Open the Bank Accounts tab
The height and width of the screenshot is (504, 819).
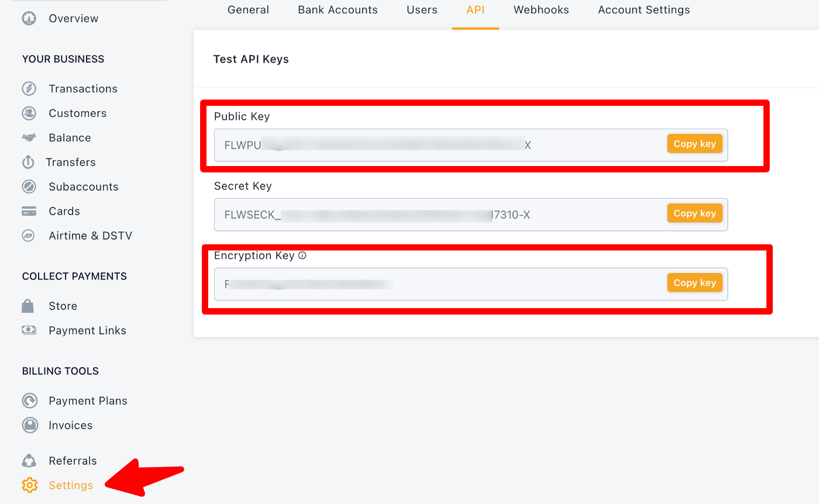(338, 10)
